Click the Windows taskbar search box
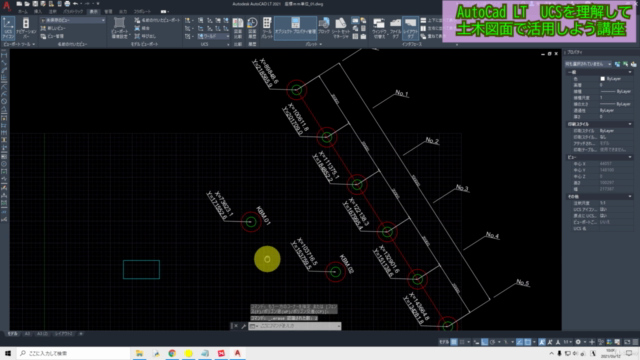640x360 pixels. (x=73, y=353)
